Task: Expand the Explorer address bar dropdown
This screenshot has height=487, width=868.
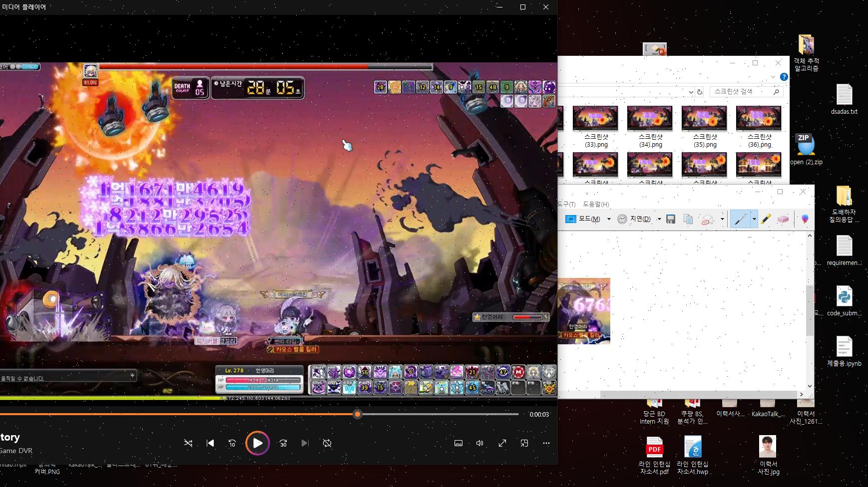Action: pos(691,92)
